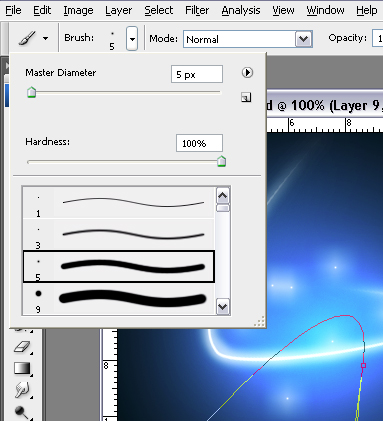383x421 pixels.
Task: Click the path anchor point on canvas
Action: tap(363, 365)
